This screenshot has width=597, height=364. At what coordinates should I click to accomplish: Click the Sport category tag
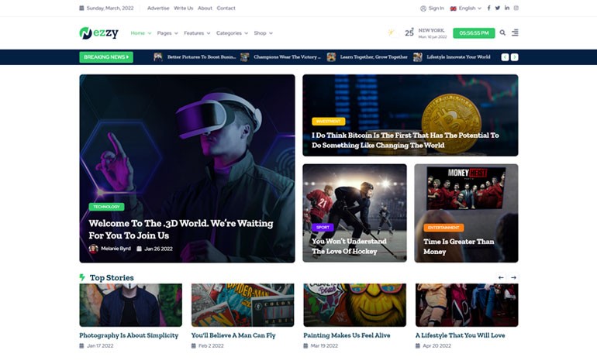(x=323, y=228)
